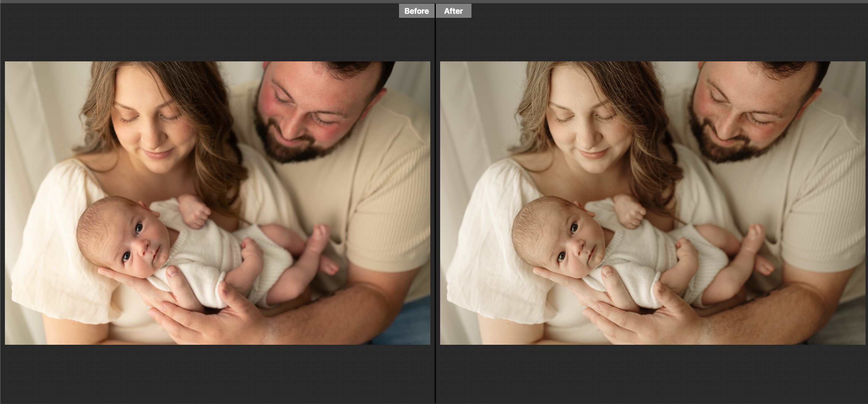
Task: Click the Before label
Action: [x=416, y=11]
